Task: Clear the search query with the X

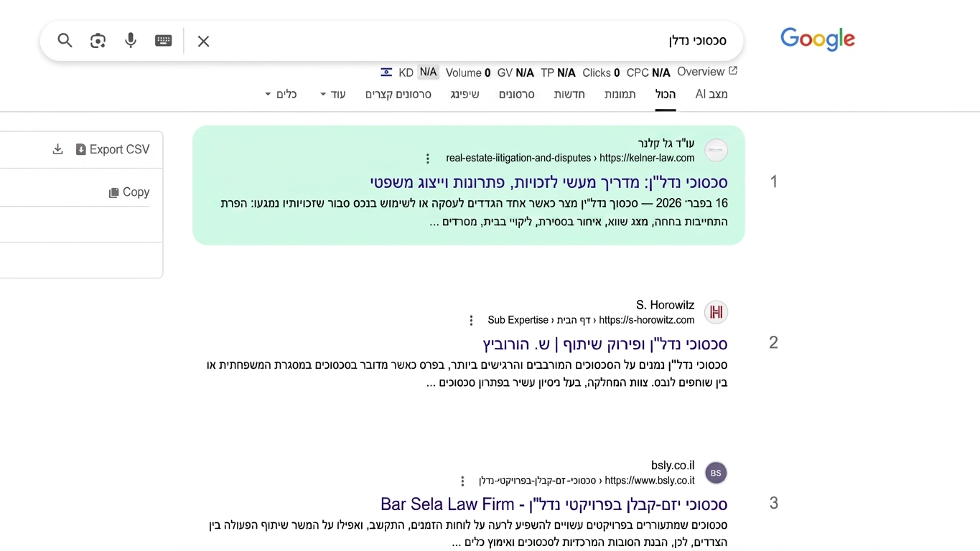Action: pyautogui.click(x=203, y=41)
